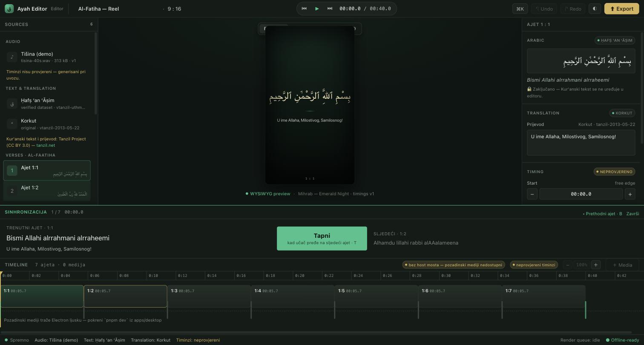
Task: Click the Ḥafṣ ʿan ʿĀṣim source icon
Action: tap(12, 103)
